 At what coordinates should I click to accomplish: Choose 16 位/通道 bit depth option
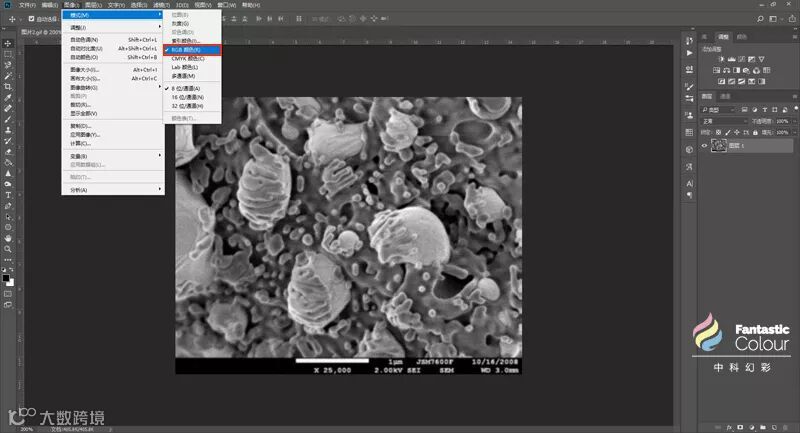[186, 96]
